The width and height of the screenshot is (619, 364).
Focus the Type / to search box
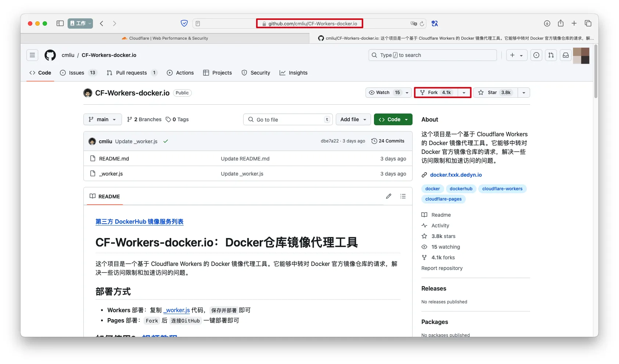tap(433, 55)
